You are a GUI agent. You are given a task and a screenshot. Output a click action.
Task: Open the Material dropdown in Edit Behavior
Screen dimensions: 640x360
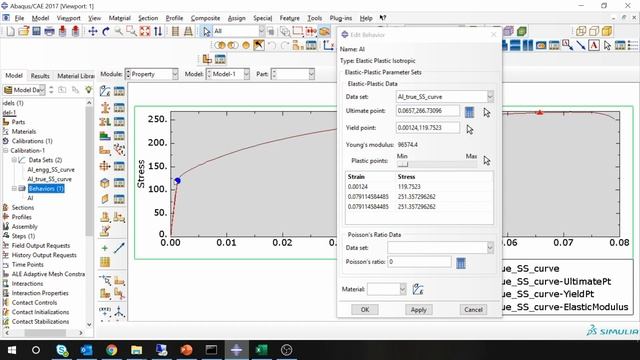tap(387, 289)
